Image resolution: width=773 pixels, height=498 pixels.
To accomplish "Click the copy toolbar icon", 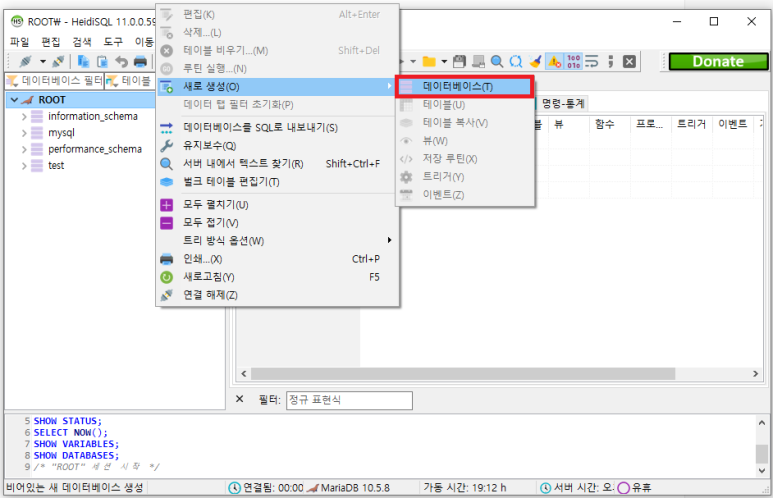I will (83, 62).
